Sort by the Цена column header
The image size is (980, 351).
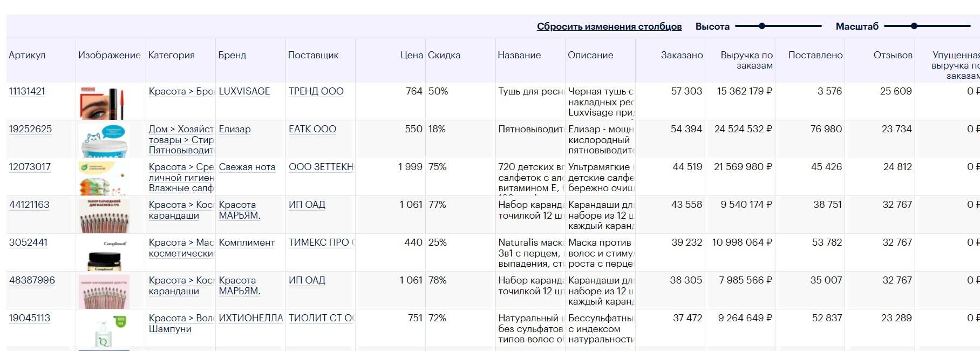point(412,55)
